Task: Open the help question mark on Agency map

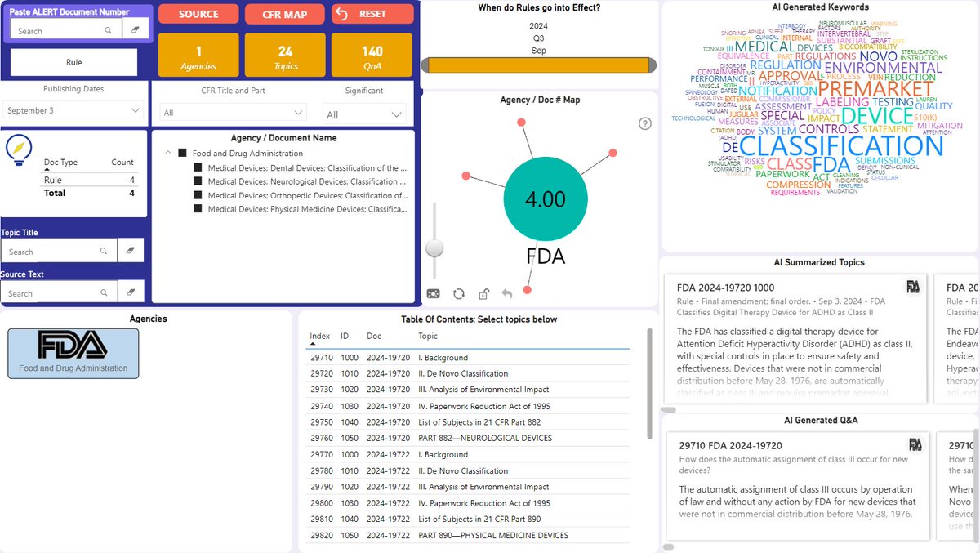Action: point(645,123)
